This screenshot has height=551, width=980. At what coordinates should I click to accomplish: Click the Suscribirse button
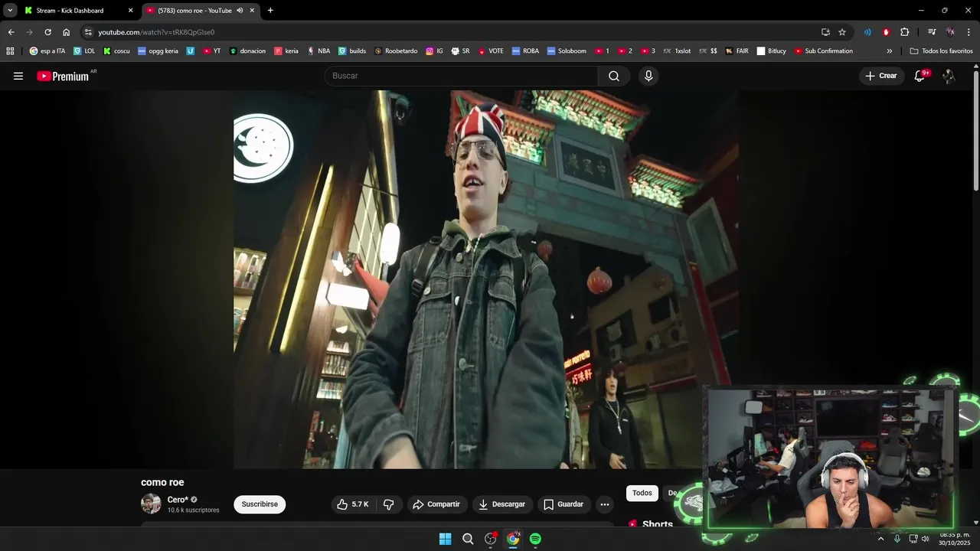(260, 504)
